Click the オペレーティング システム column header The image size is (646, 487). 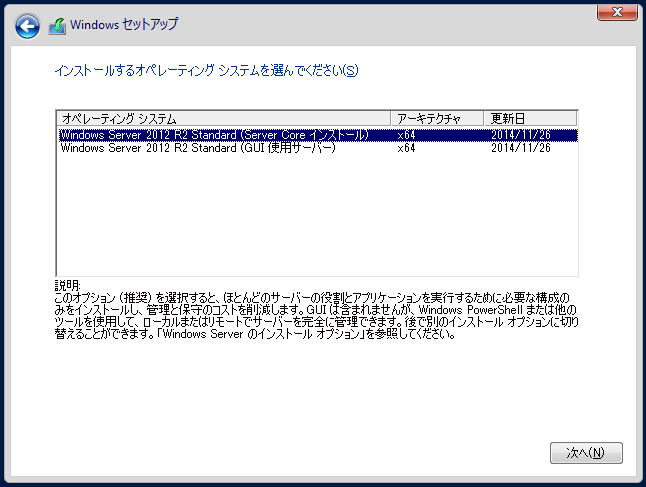click(x=223, y=119)
